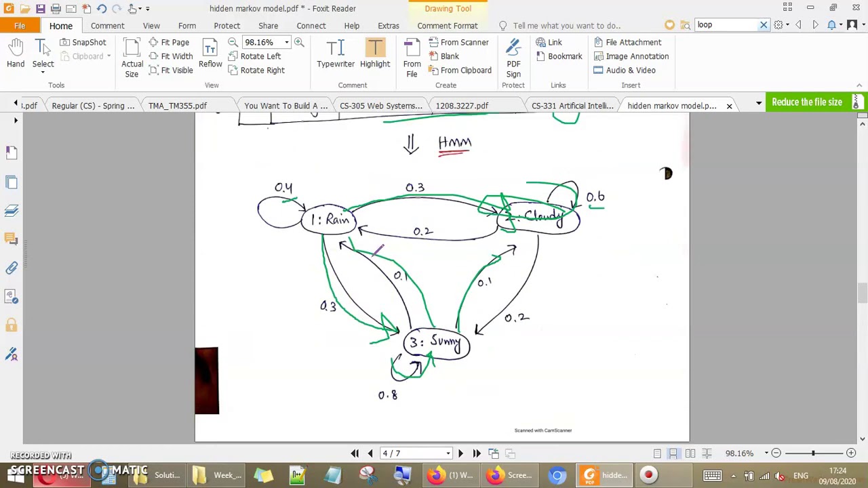The height and width of the screenshot is (488, 868).
Task: Create PDF From File
Action: tap(412, 58)
